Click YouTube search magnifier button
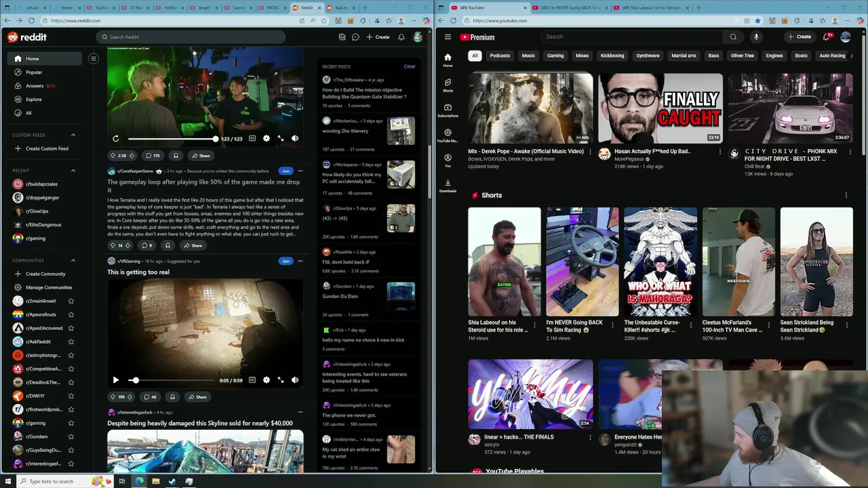Image resolution: width=868 pixels, height=488 pixels. [x=733, y=37]
